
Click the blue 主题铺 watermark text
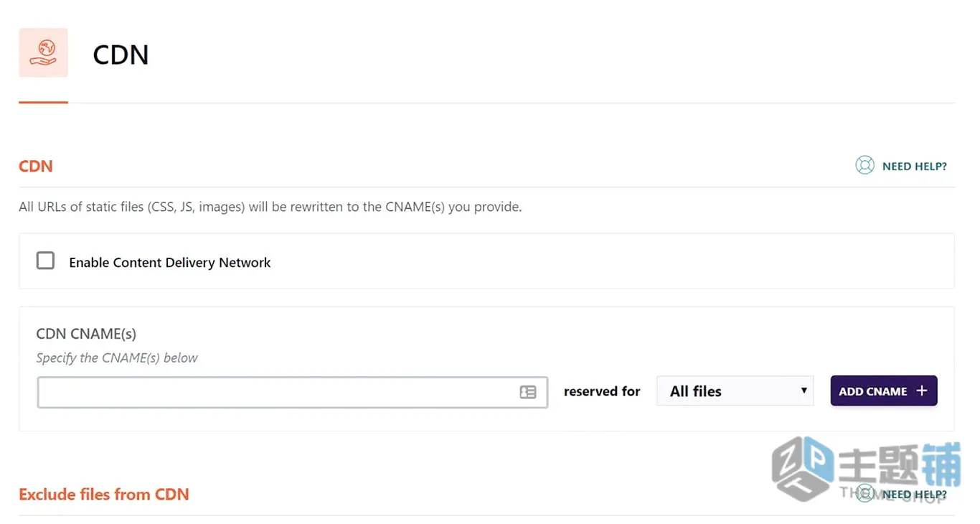(x=900, y=465)
